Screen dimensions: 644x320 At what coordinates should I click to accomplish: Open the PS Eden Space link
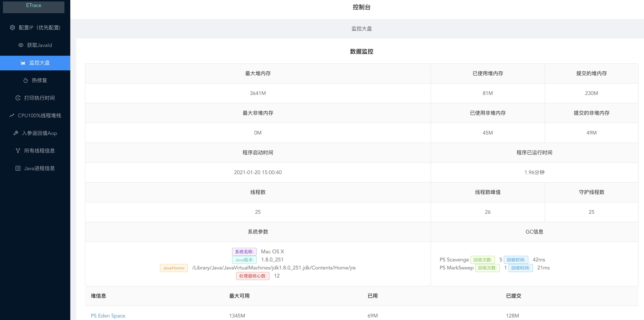(108, 315)
